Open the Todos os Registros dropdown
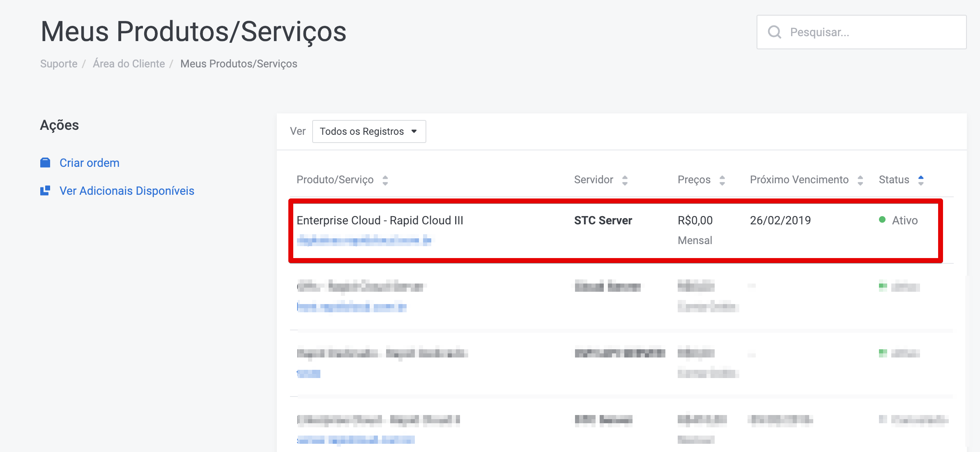This screenshot has height=452, width=980. click(369, 131)
